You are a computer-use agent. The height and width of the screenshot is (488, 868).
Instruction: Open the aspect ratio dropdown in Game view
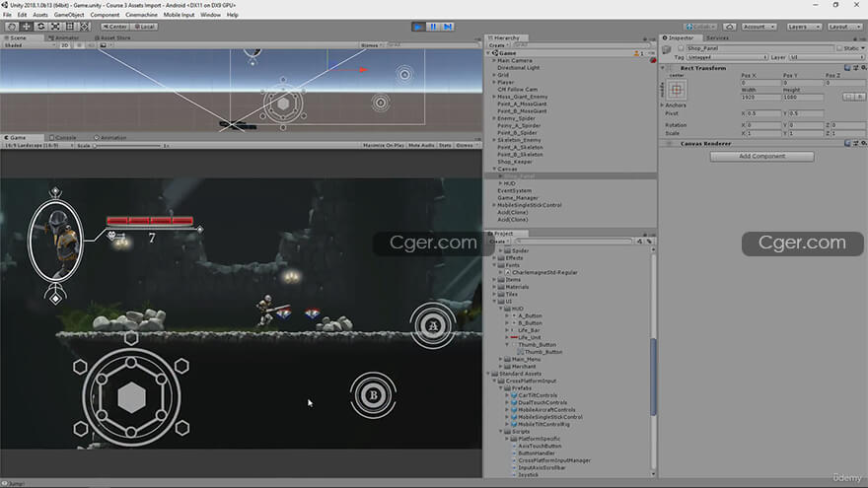(x=38, y=146)
